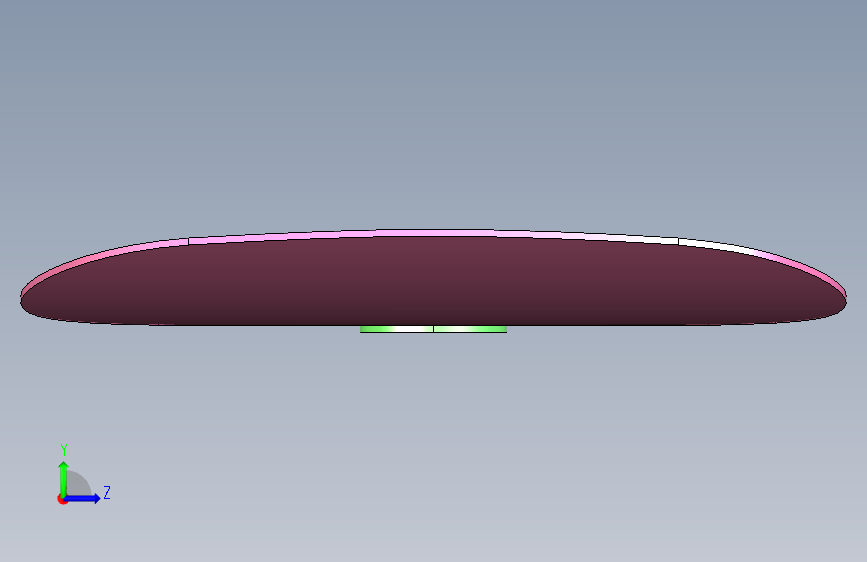Pick the pink rim edge of the disc
The width and height of the screenshot is (867, 562).
[x=434, y=233]
